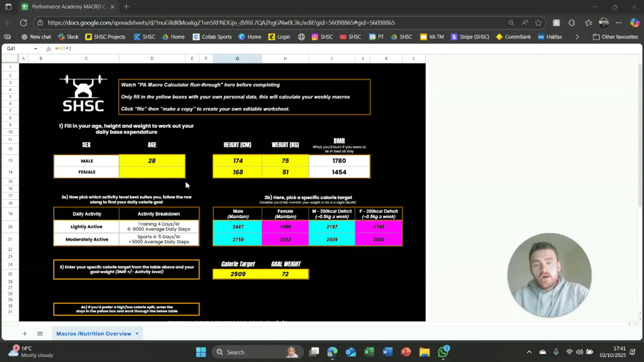Click the Add sheet plus icon
Viewport: 644px width, 362px height.
click(x=25, y=334)
